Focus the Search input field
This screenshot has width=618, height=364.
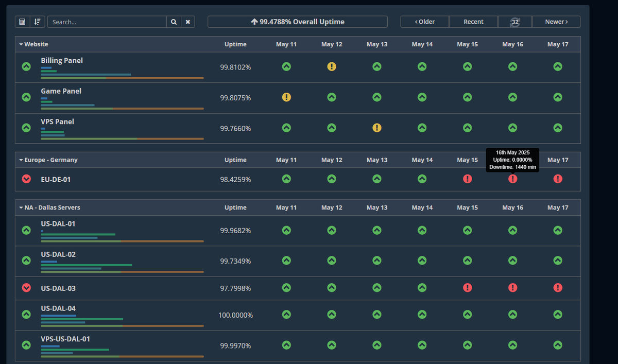tap(107, 22)
